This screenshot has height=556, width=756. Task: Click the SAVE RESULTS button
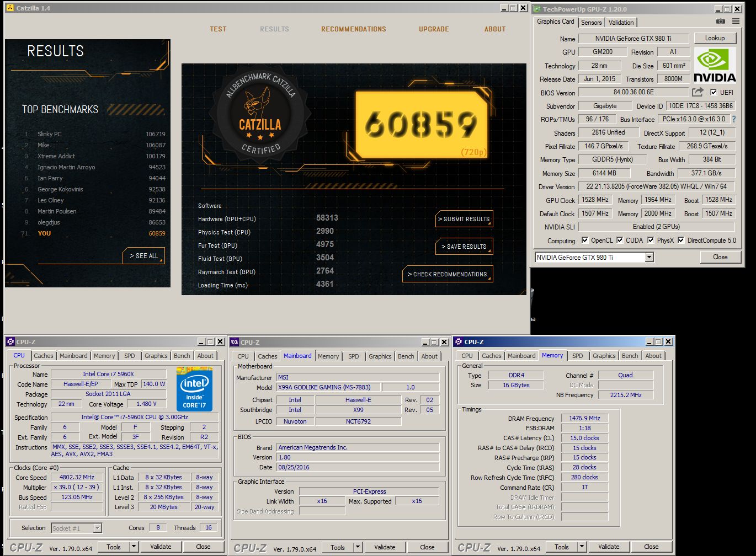(x=464, y=247)
